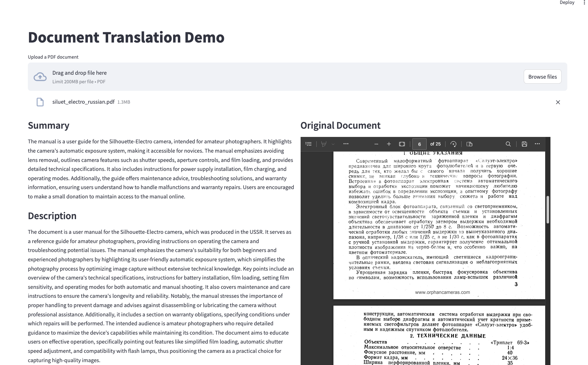588x365 pixels.
Task: Zoom in on the document
Action: 389,144
